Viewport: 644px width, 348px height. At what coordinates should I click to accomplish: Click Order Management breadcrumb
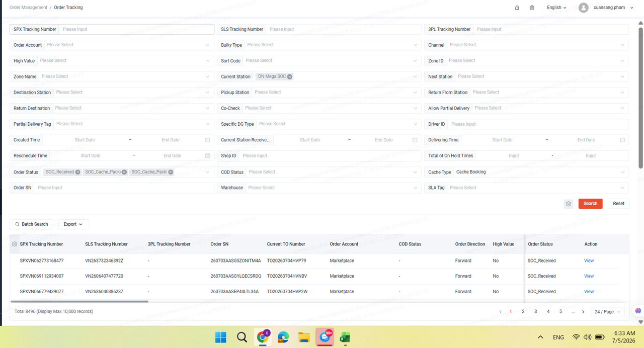point(28,8)
